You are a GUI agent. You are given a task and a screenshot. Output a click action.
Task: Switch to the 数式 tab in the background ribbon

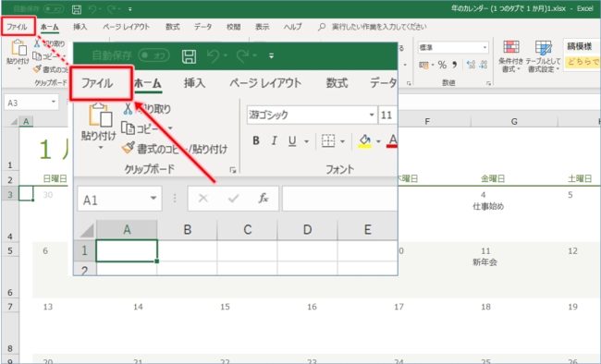173,27
